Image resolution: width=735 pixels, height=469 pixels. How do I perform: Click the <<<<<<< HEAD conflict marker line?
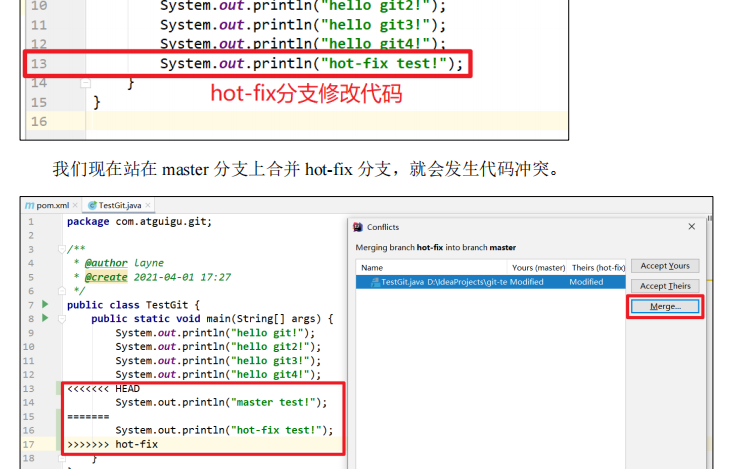click(104, 389)
